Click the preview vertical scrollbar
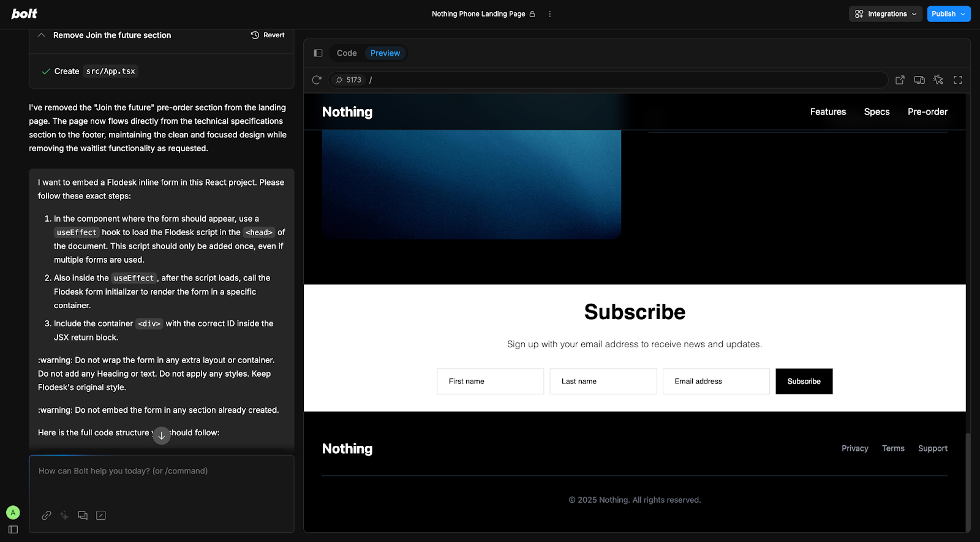 coord(968,482)
